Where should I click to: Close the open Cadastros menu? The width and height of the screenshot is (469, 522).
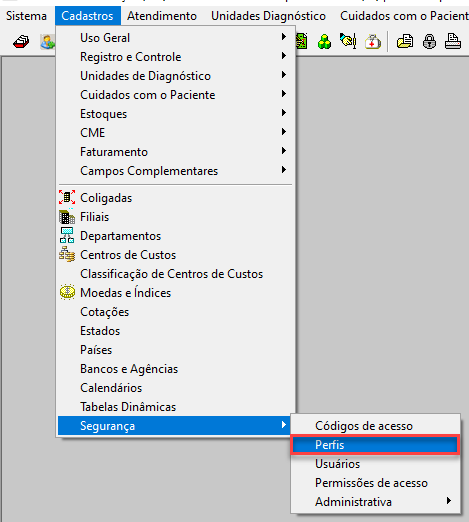[88, 16]
